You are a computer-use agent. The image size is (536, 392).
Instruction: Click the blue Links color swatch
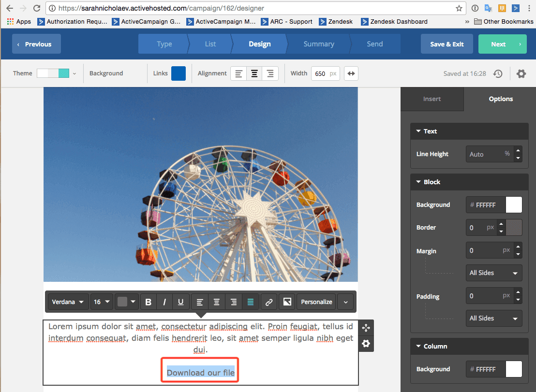click(x=179, y=73)
